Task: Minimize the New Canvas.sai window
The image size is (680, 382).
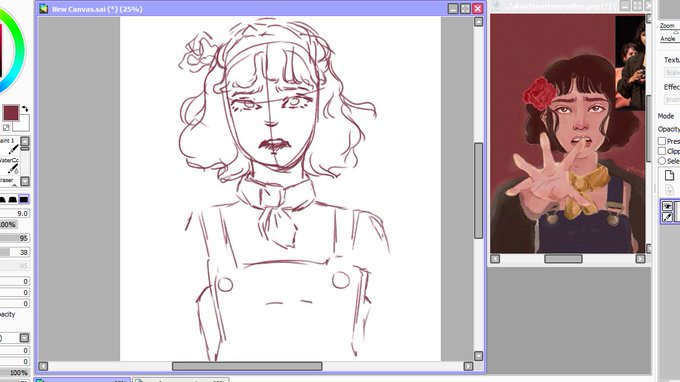Action: (453, 9)
